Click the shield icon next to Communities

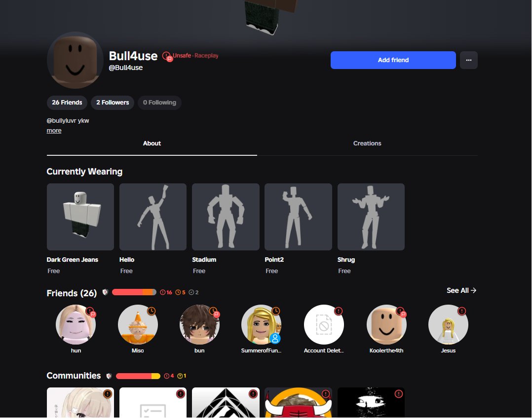(109, 376)
